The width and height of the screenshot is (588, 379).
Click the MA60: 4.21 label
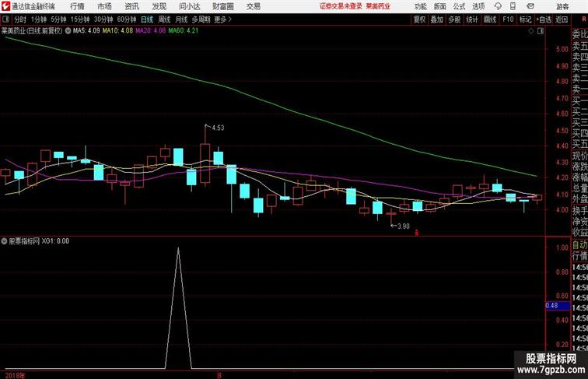183,31
